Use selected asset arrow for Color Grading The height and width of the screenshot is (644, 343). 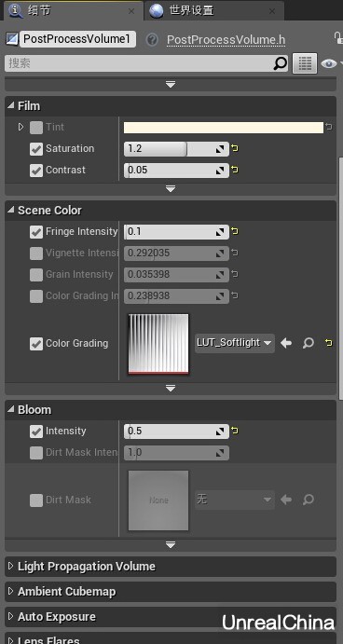pos(286,343)
